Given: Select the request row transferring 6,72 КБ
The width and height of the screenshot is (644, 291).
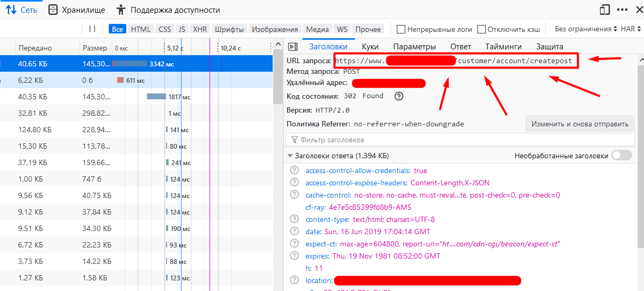Looking at the screenshot, I should pyautogui.click(x=136, y=244).
